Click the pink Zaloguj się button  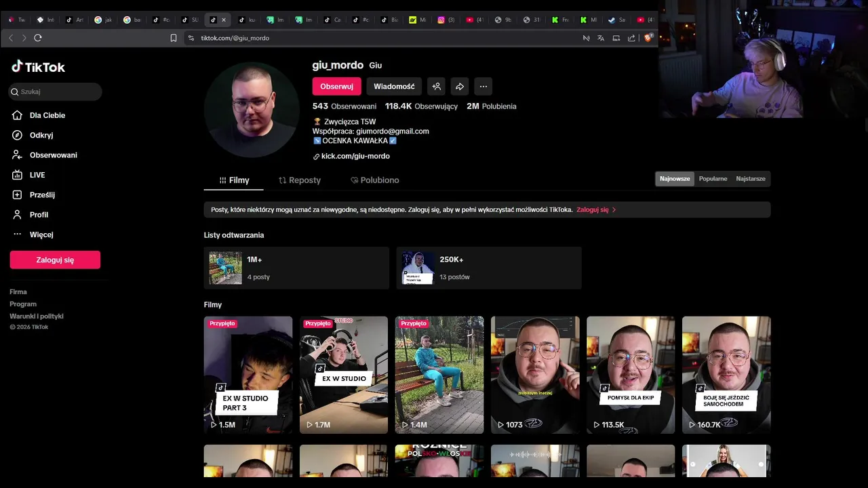pyautogui.click(x=55, y=260)
